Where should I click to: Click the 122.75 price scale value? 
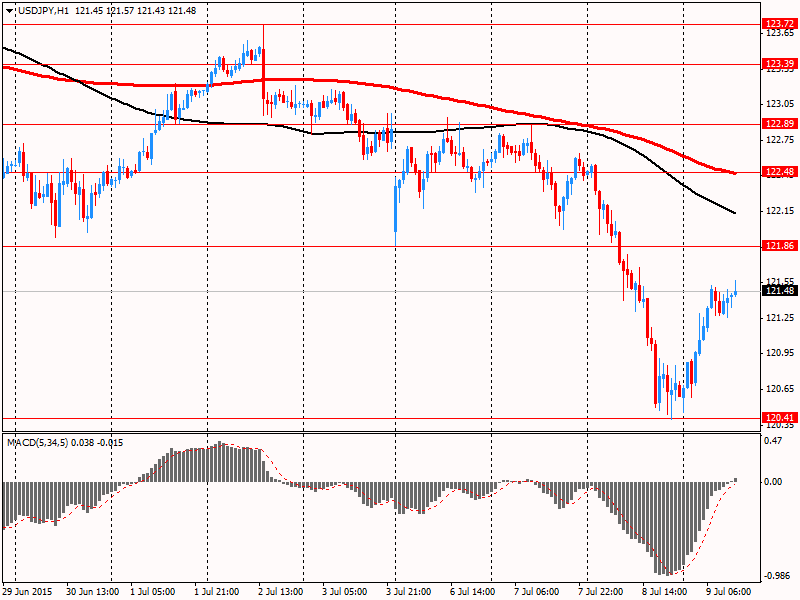(x=780, y=140)
